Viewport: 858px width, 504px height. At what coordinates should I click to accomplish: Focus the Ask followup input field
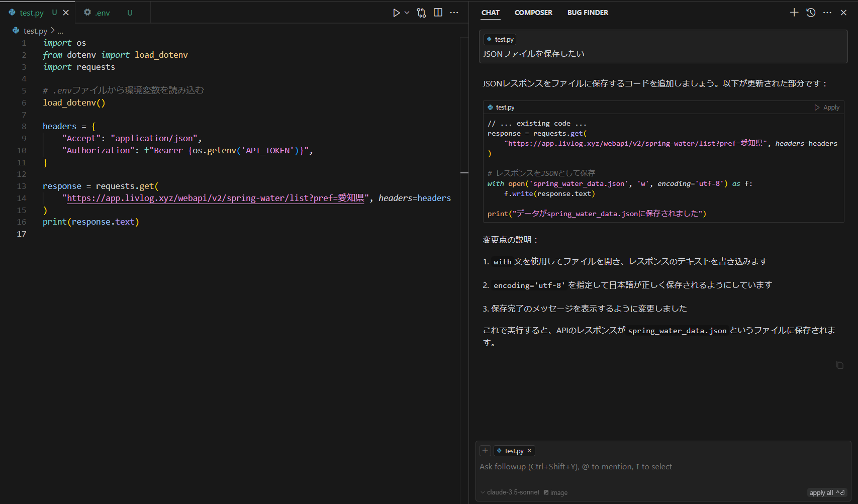tap(663, 467)
